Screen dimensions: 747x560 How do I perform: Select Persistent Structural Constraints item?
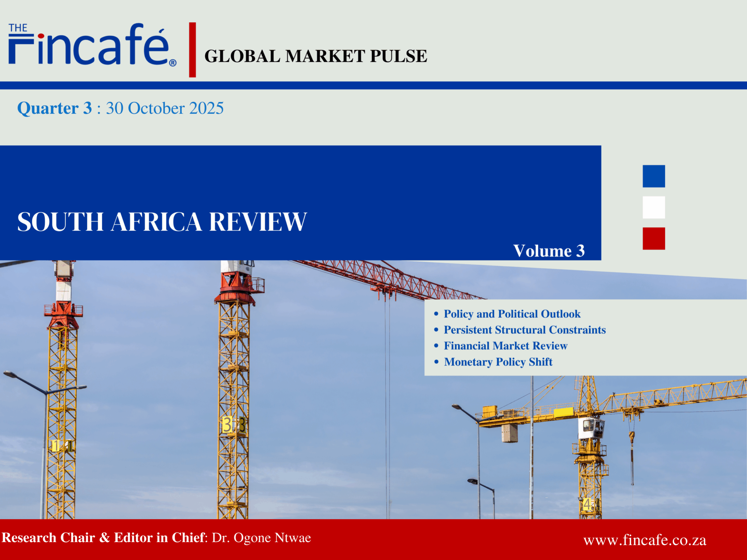click(x=524, y=330)
